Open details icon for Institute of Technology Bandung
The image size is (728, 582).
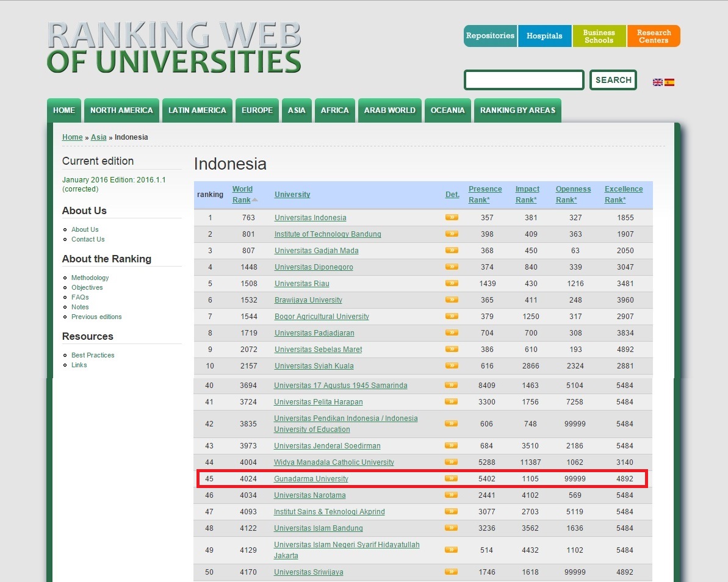tap(452, 234)
